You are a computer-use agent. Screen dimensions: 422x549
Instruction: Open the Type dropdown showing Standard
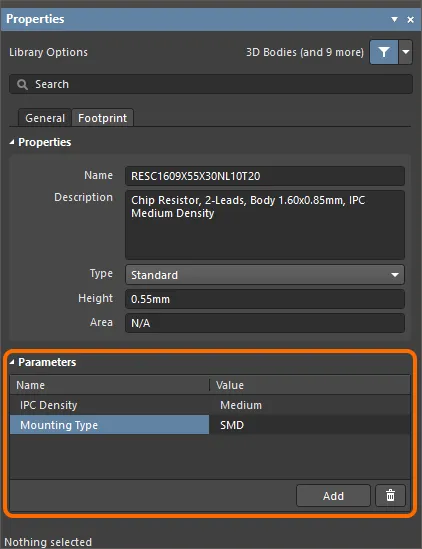click(x=265, y=275)
